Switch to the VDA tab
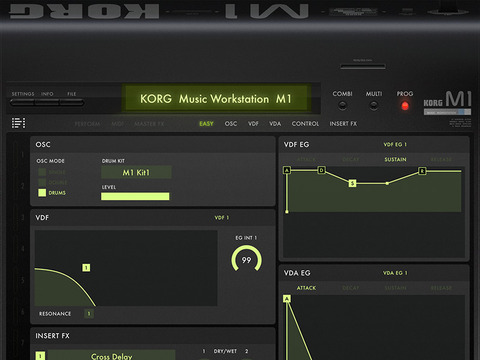 pyautogui.click(x=275, y=124)
